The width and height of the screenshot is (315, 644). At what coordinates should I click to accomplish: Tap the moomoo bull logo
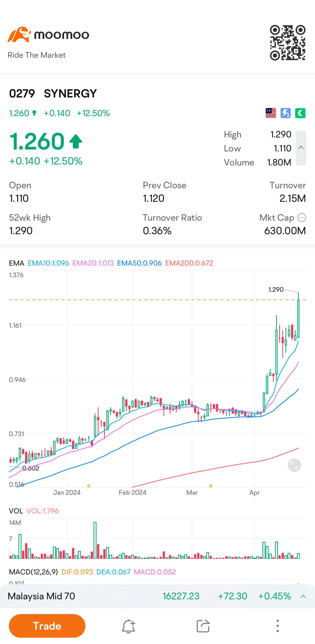19,34
